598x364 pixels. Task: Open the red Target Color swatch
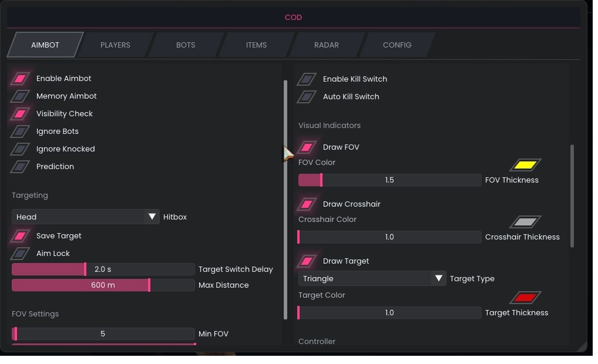tap(525, 298)
